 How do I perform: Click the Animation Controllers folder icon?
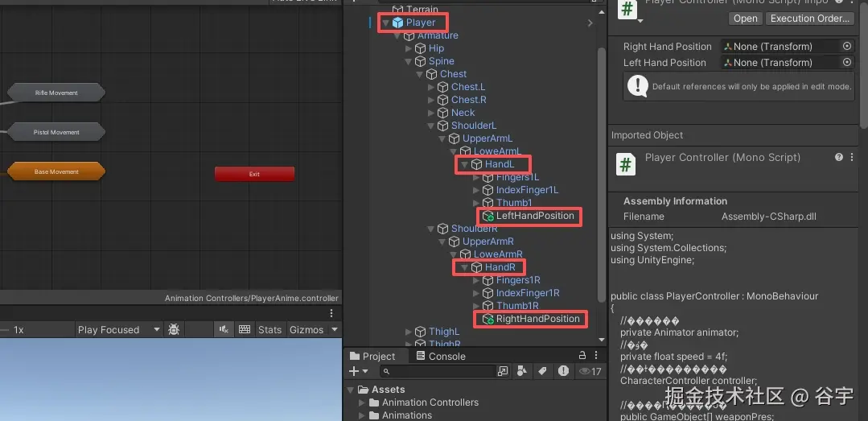pos(374,402)
